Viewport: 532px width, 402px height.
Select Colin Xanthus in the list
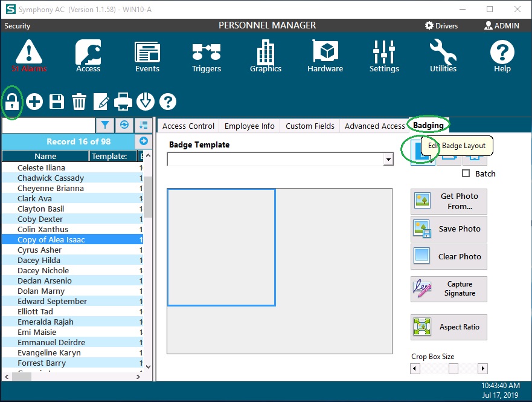pos(72,229)
